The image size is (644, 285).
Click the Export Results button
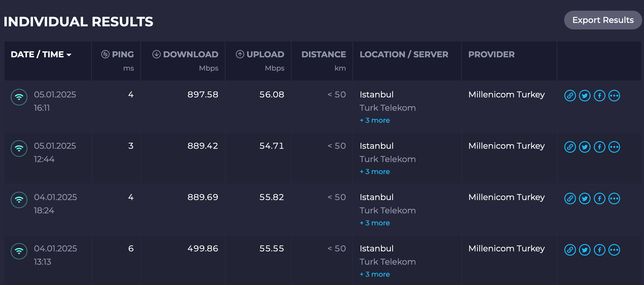click(603, 20)
